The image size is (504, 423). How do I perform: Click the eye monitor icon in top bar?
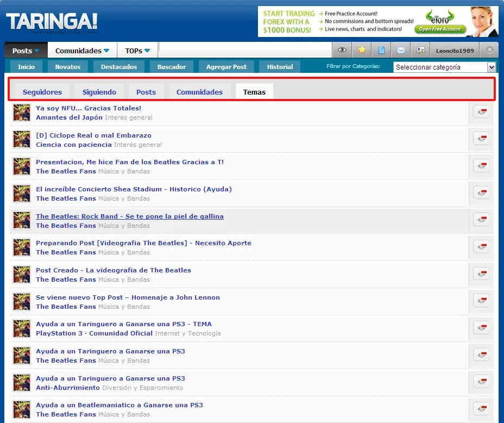pos(342,50)
